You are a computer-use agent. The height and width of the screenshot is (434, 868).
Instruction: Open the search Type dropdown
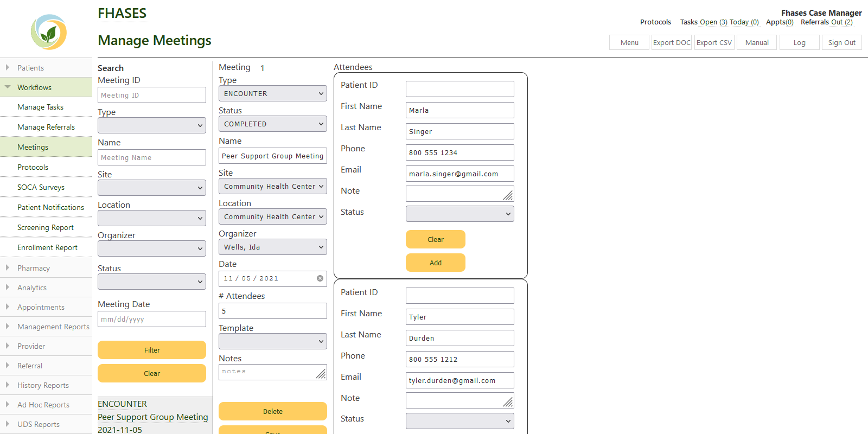click(152, 125)
